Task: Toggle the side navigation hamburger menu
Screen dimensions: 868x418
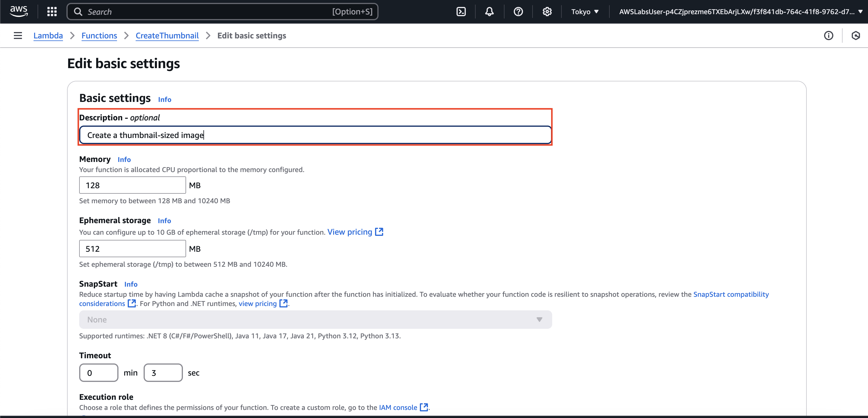Action: [18, 36]
